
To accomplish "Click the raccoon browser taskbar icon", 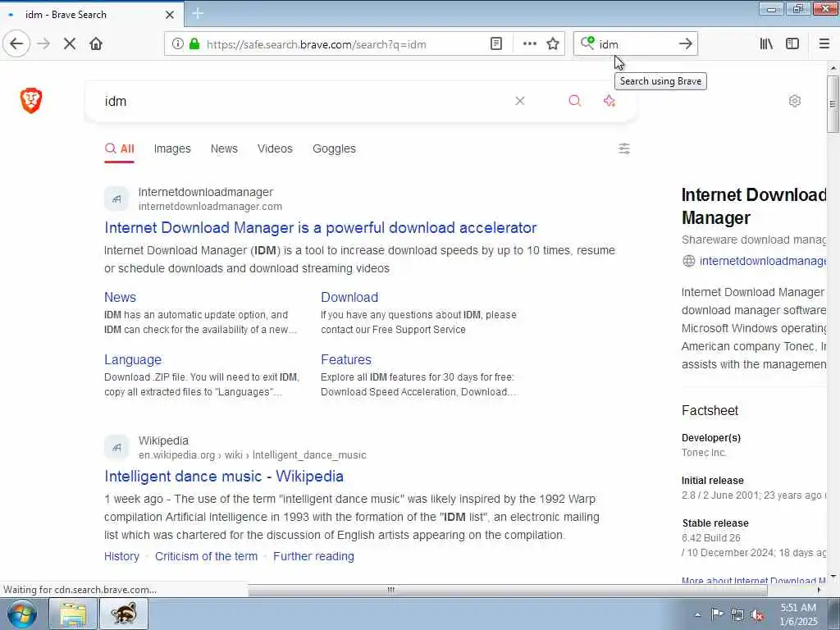I will pyautogui.click(x=124, y=614).
